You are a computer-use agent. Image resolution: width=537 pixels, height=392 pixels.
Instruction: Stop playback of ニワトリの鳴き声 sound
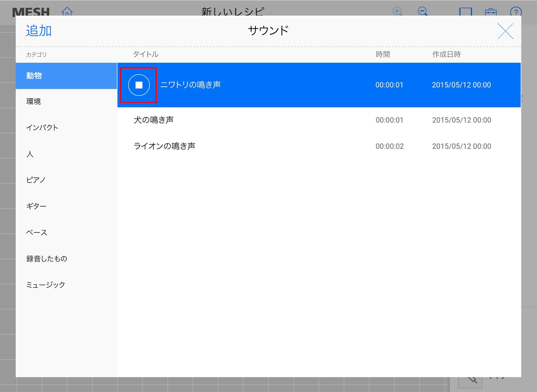139,85
